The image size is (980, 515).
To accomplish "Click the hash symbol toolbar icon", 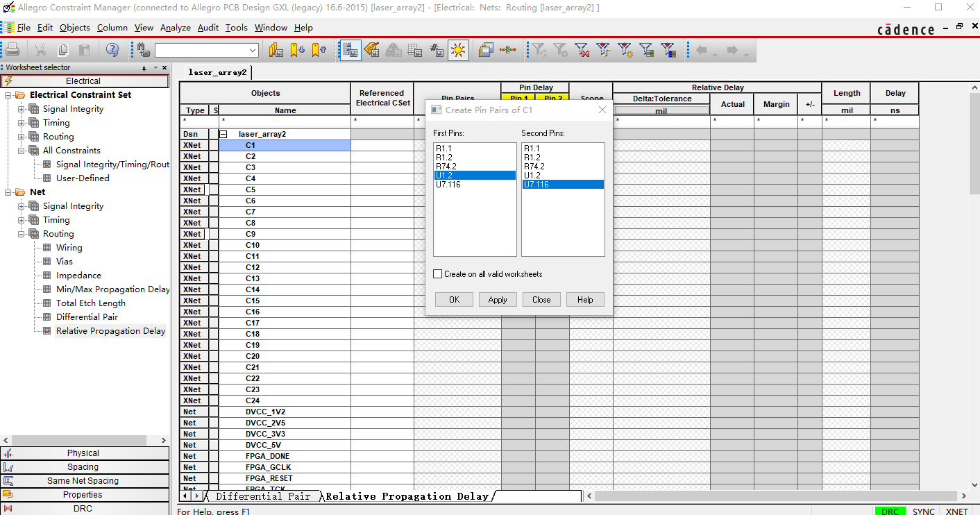I will pyautogui.click(x=437, y=50).
